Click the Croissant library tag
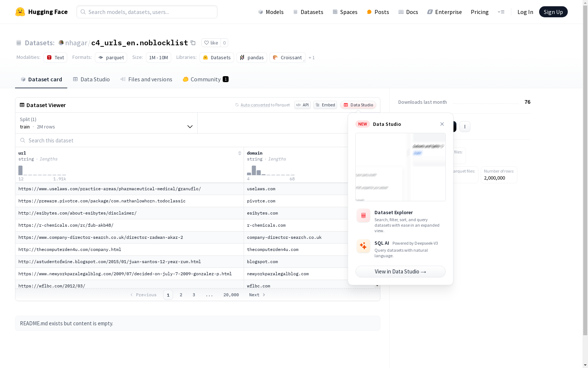The width and height of the screenshot is (588, 368). [x=287, y=57]
